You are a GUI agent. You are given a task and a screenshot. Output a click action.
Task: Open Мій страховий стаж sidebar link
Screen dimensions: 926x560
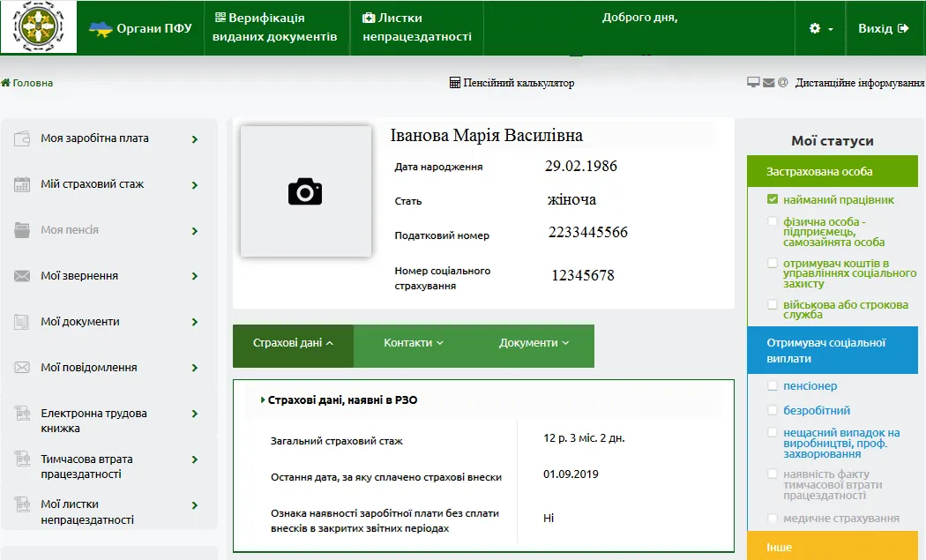[92, 184]
